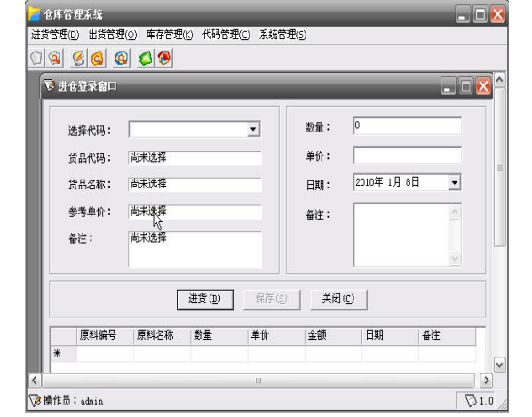The height and width of the screenshot is (417, 532).
Task: Click the gray page with magnifier icon
Action: (55, 58)
